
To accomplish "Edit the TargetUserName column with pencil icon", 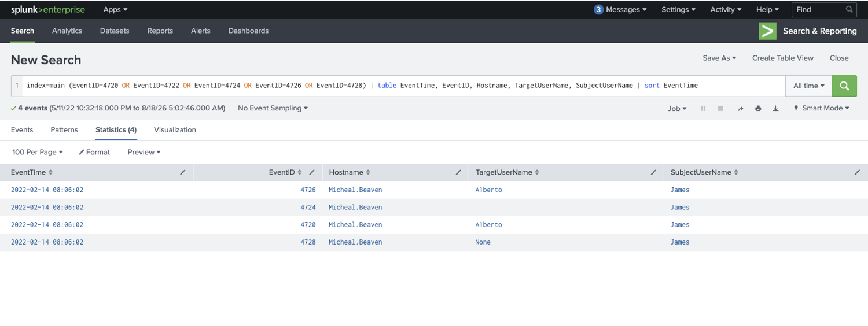I will pos(653,172).
